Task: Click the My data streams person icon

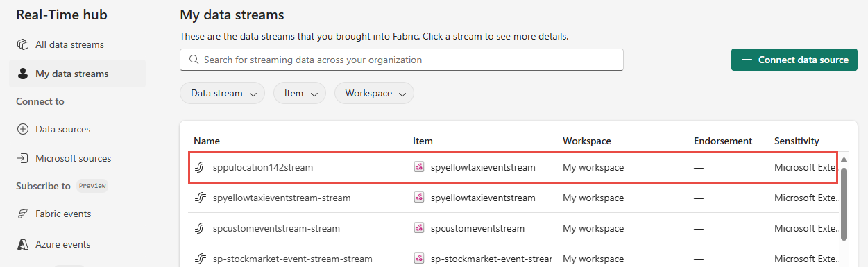Action: (23, 74)
